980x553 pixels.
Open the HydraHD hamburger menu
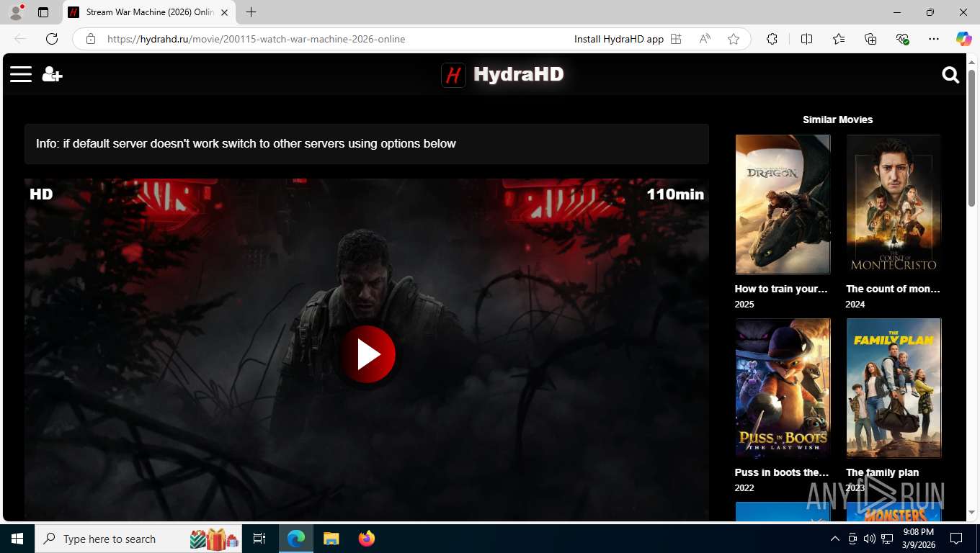(x=21, y=74)
